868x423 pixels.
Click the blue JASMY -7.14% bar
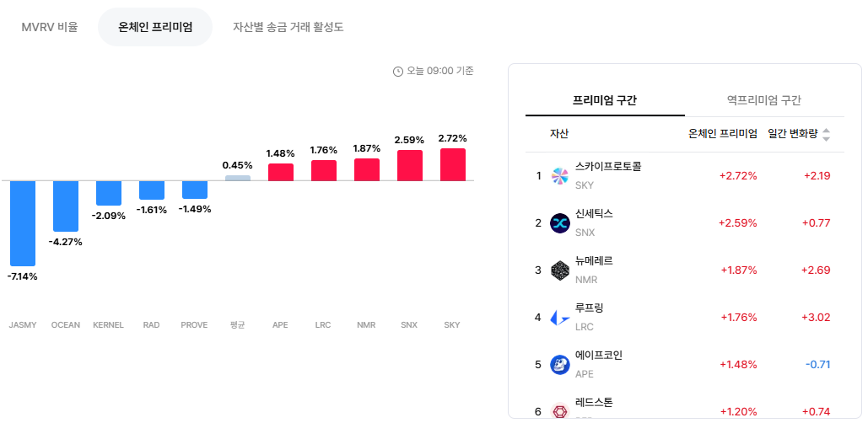(x=23, y=223)
